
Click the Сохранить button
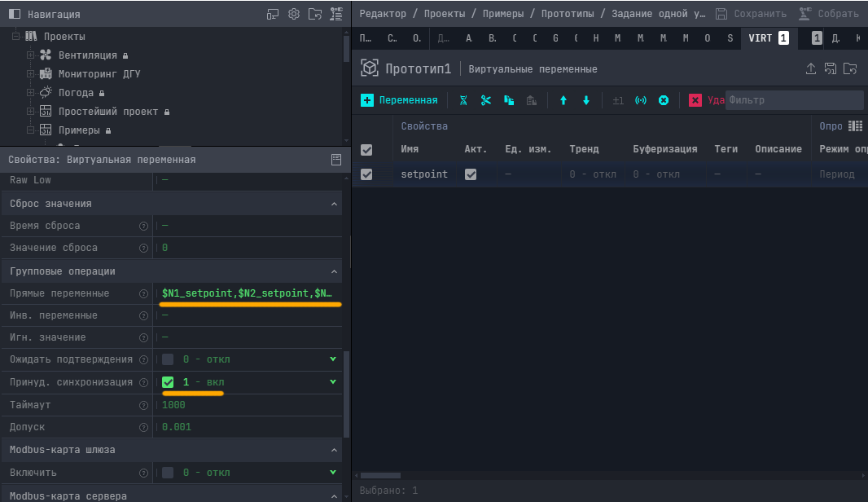pos(751,14)
